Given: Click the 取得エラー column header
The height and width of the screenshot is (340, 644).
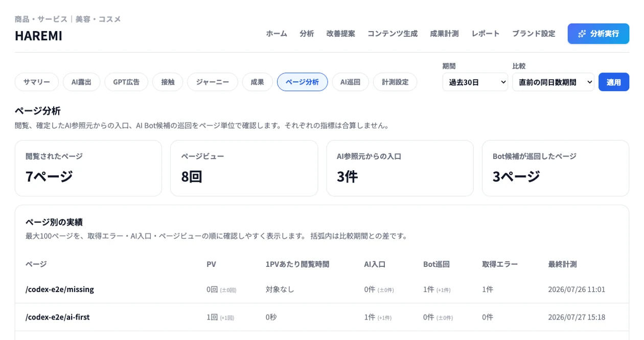Looking at the screenshot, I should click(x=500, y=264).
